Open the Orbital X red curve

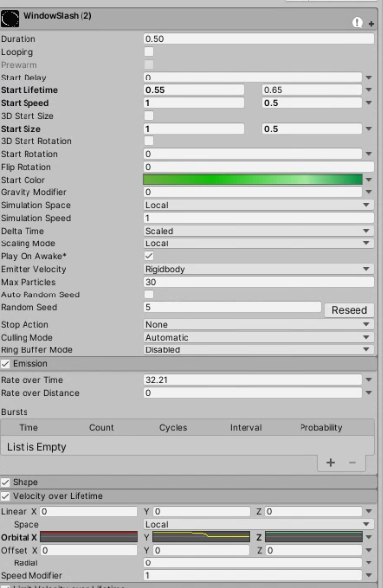point(89,537)
